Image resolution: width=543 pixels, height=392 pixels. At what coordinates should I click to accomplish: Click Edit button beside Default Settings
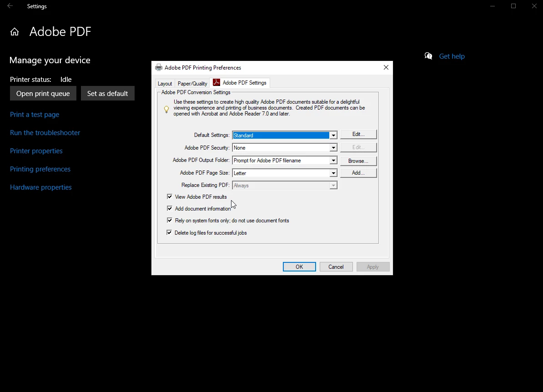point(358,134)
